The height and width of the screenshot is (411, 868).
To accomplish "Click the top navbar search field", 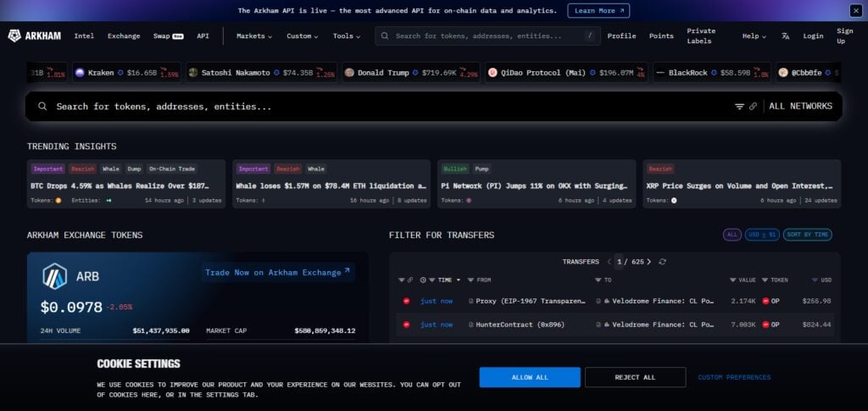I will pos(487,36).
